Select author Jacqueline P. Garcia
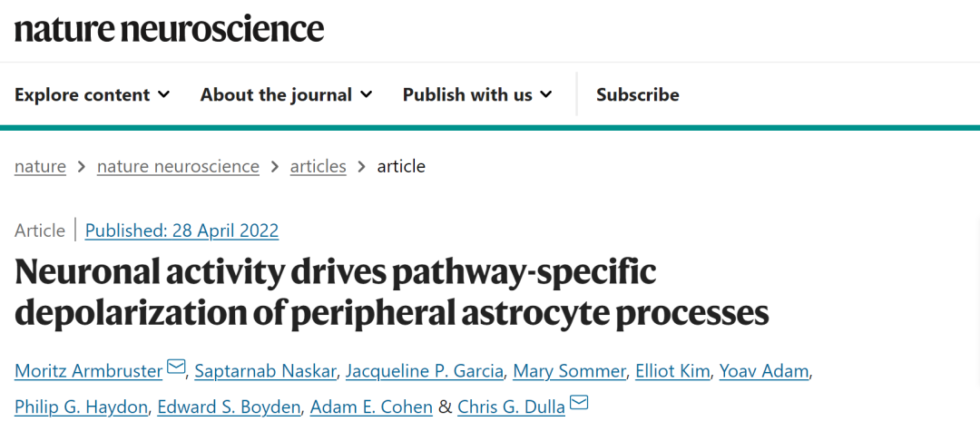 [425, 371]
